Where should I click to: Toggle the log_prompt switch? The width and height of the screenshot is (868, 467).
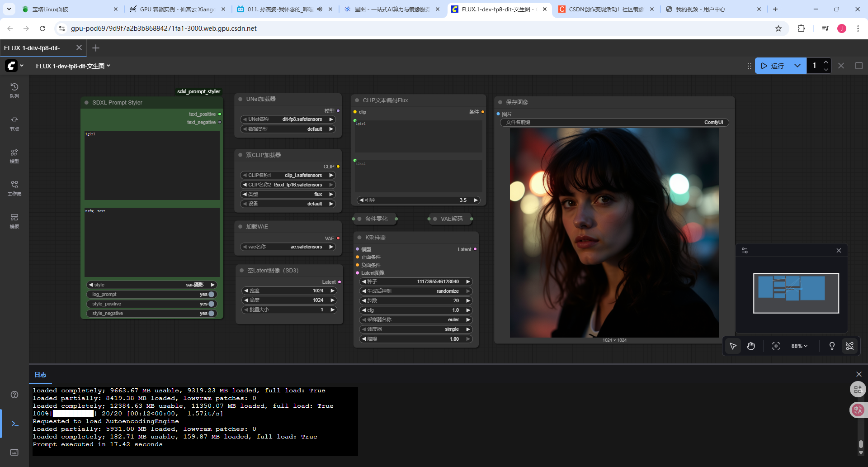click(211, 295)
